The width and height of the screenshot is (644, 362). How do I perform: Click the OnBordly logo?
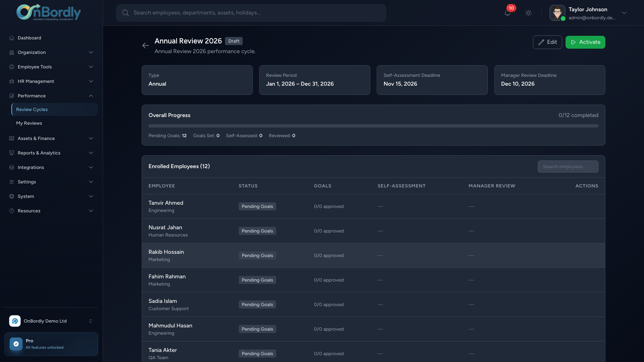point(49,12)
